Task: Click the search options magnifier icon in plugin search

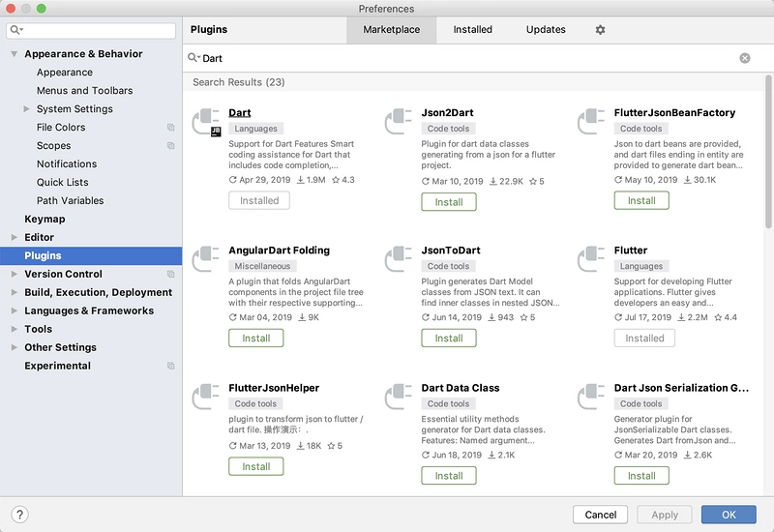Action: [193, 58]
